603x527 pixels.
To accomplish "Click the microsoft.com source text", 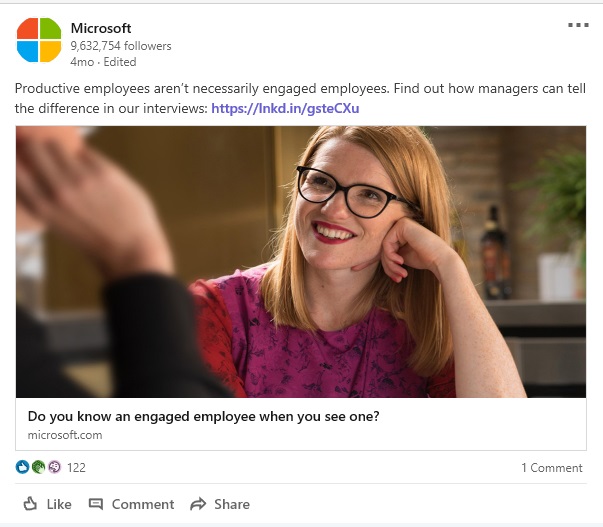I will [x=65, y=435].
